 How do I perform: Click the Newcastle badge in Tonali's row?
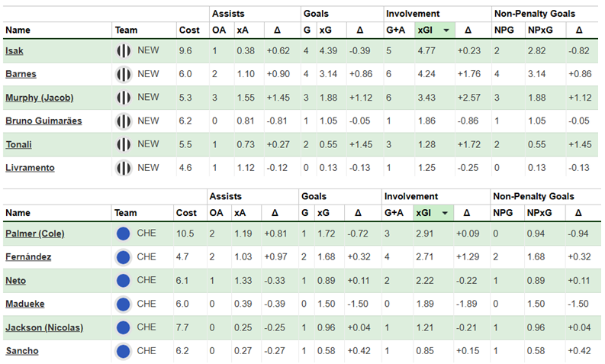[124, 143]
